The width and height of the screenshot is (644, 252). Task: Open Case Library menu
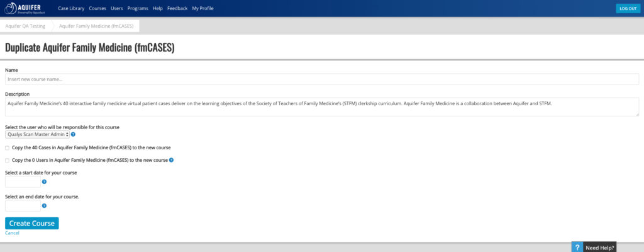(x=71, y=8)
